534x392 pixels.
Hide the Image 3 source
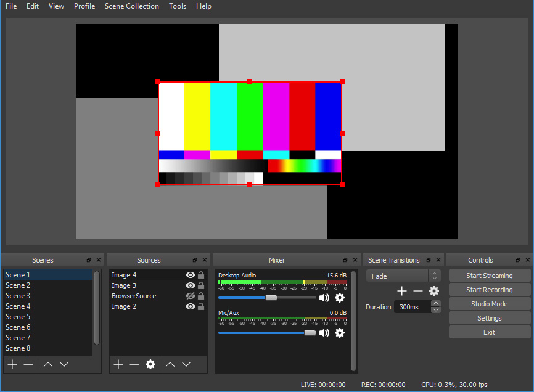[191, 285]
